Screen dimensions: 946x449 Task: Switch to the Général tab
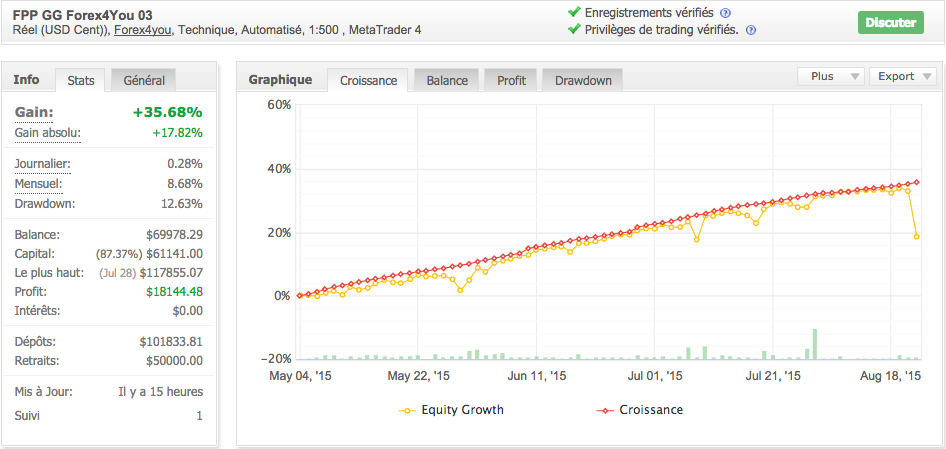pyautogui.click(x=143, y=80)
